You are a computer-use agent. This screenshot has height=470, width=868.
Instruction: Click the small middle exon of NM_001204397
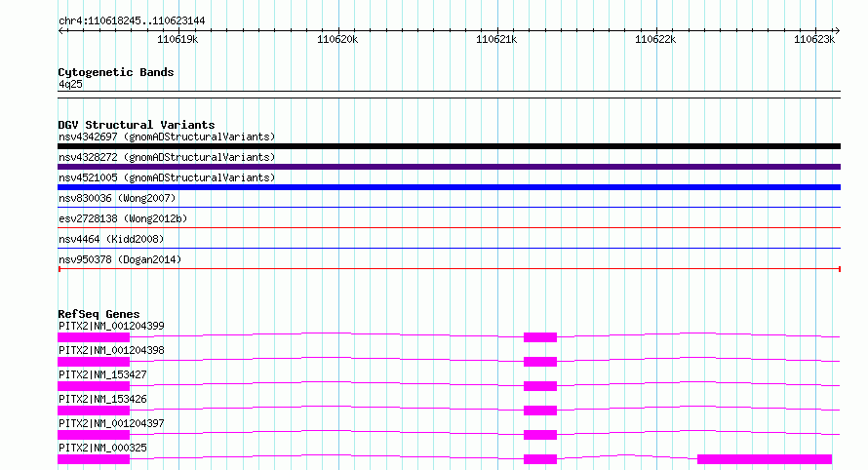click(540, 435)
